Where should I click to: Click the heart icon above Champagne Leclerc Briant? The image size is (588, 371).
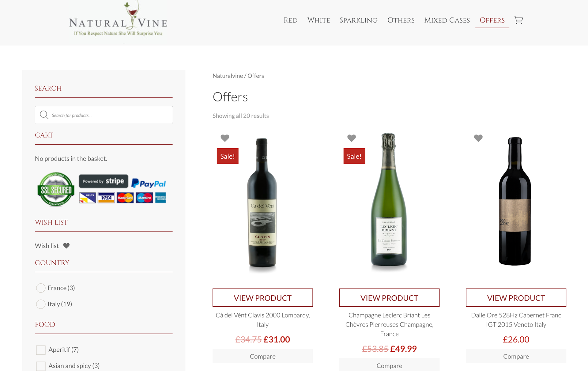(352, 138)
